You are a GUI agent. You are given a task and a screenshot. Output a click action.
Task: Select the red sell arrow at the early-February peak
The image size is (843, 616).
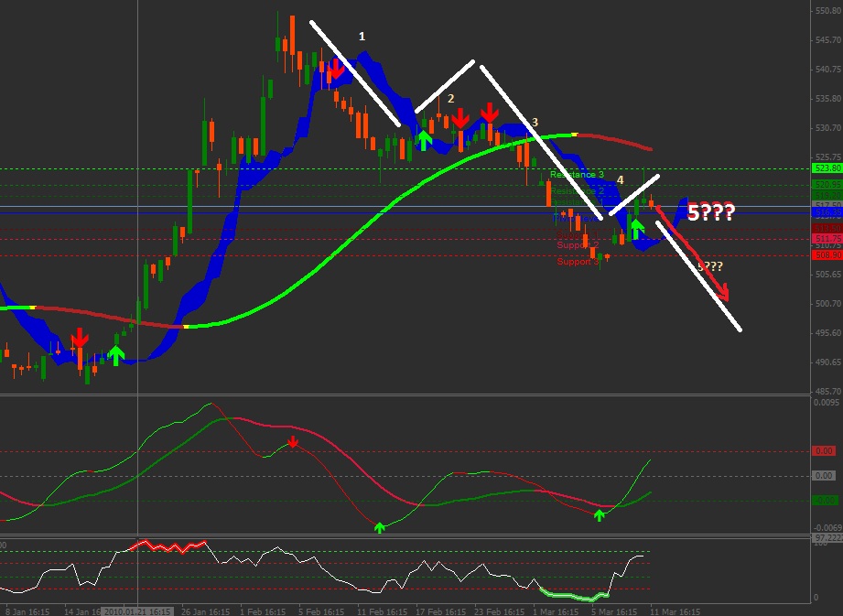coord(336,70)
